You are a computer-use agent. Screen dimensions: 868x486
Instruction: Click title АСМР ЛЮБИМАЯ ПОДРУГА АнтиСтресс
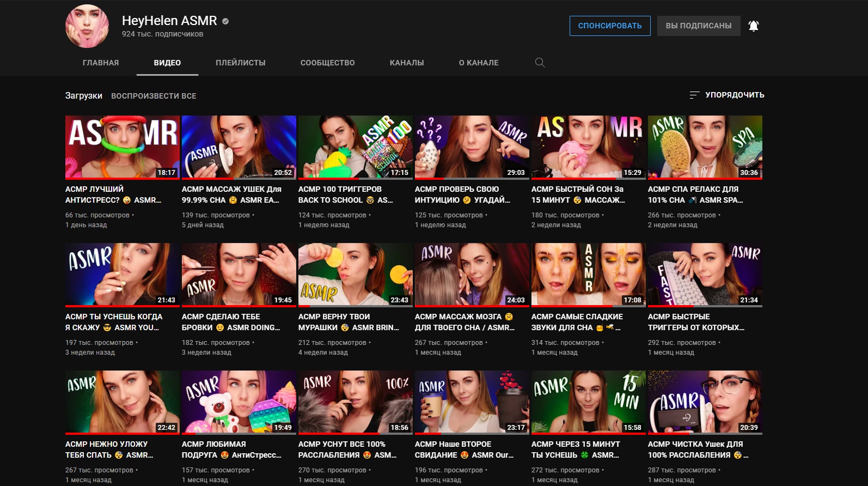pos(231,449)
